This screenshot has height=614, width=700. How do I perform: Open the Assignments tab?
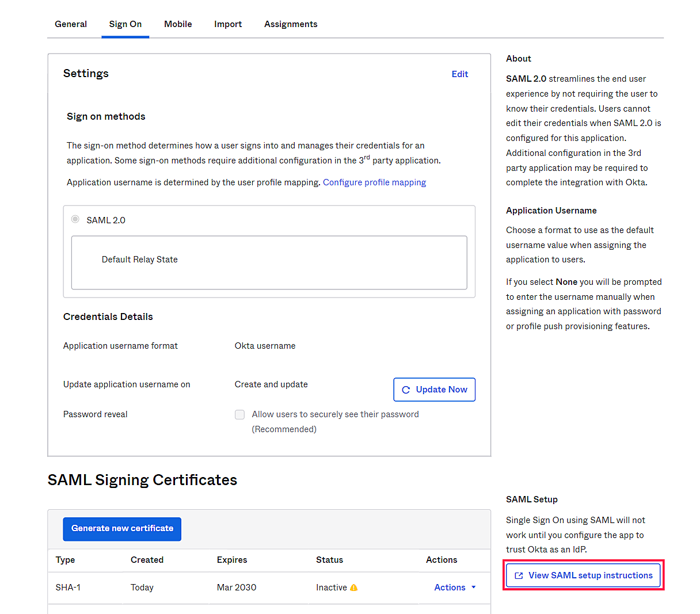tap(291, 24)
